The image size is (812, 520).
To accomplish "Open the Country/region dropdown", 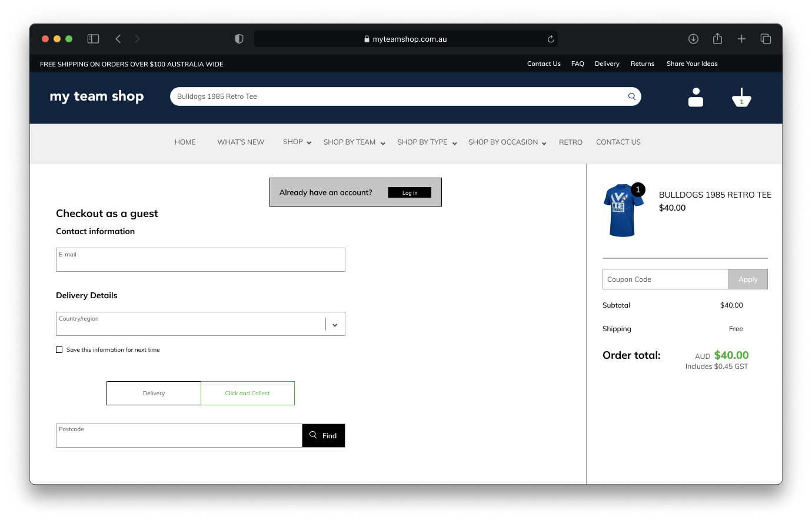I will [201, 324].
